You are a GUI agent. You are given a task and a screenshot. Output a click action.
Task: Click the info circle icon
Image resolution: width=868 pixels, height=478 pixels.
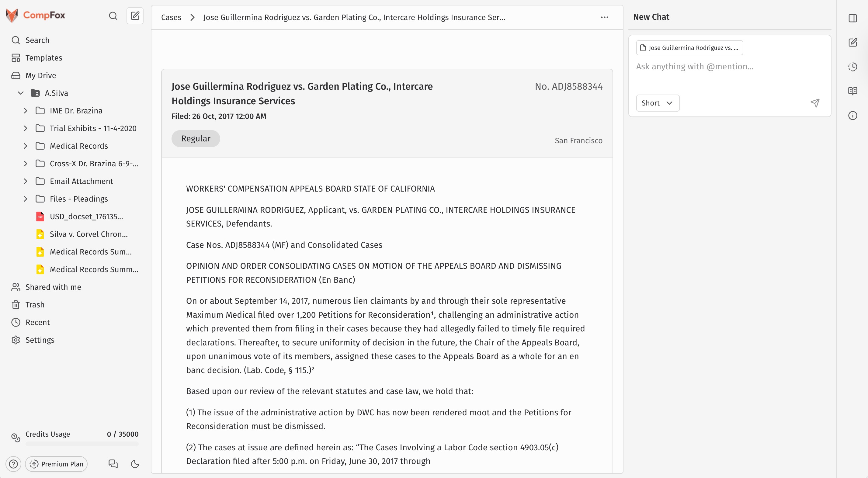pyautogui.click(x=852, y=116)
